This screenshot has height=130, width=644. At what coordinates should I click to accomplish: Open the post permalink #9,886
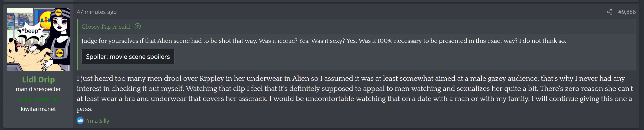pos(627,12)
